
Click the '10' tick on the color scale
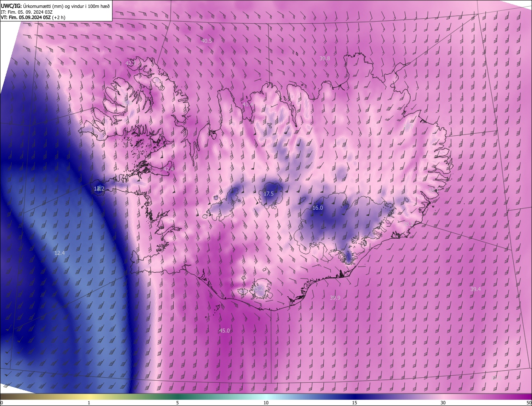coord(266,403)
